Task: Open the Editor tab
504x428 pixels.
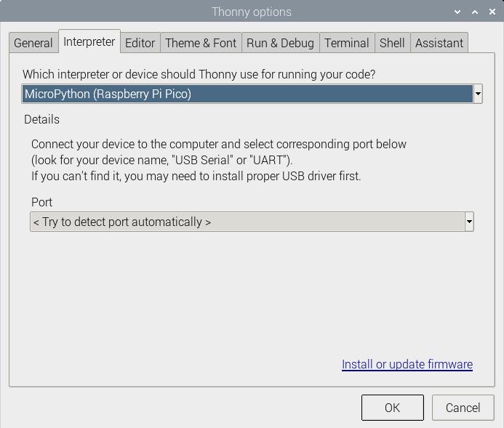Action: [140, 43]
